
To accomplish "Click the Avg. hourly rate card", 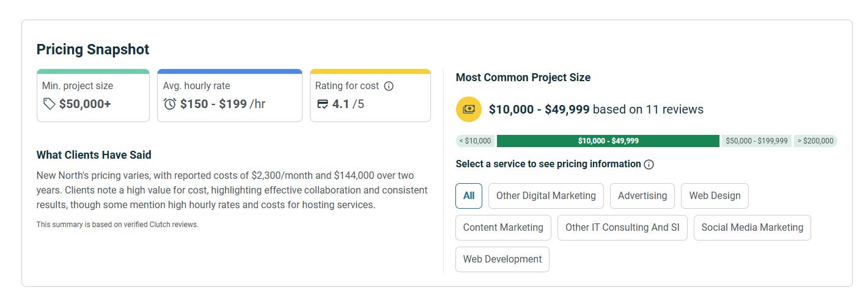I will click(x=229, y=95).
